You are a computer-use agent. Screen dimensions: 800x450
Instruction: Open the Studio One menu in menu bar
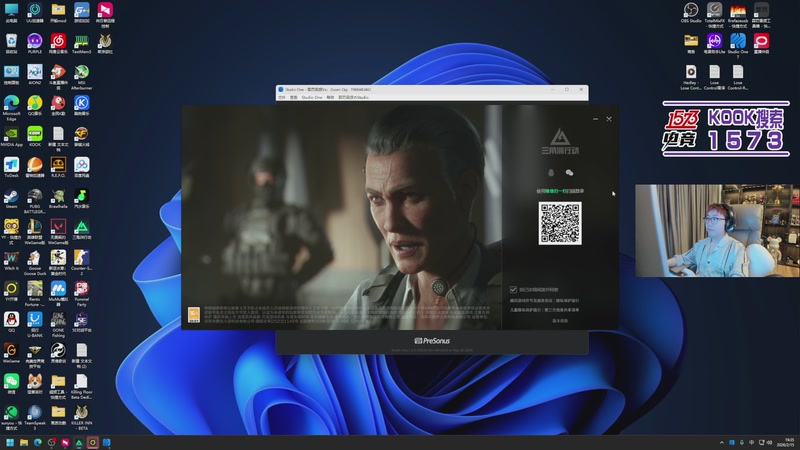click(312, 97)
